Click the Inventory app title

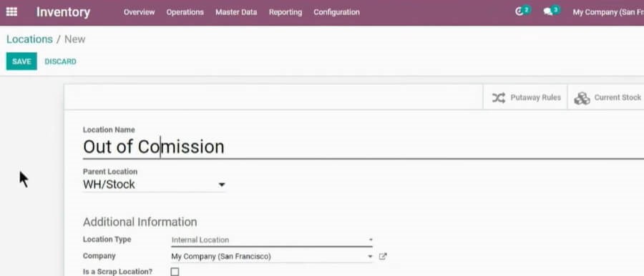63,12
